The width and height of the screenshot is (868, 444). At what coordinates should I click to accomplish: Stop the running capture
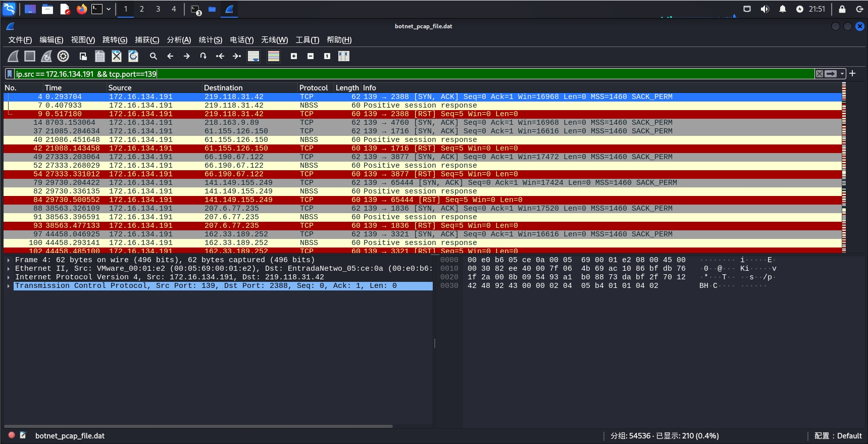(30, 56)
